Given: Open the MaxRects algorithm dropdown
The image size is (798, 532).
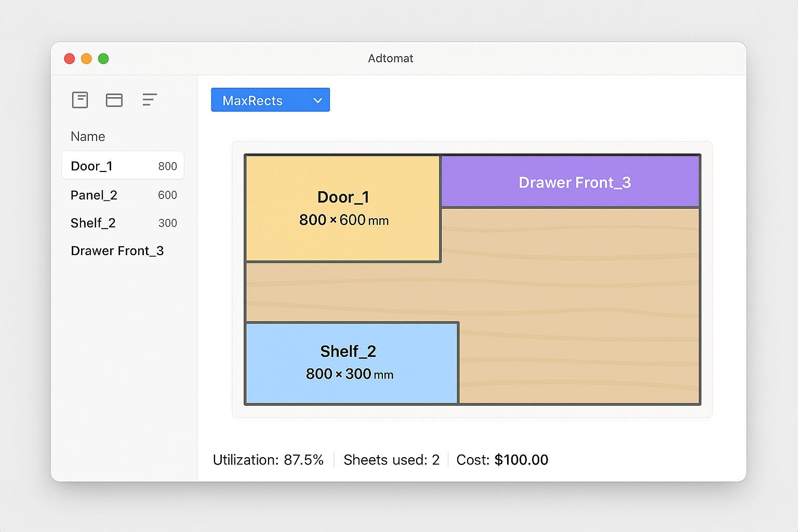Looking at the screenshot, I should (x=270, y=100).
